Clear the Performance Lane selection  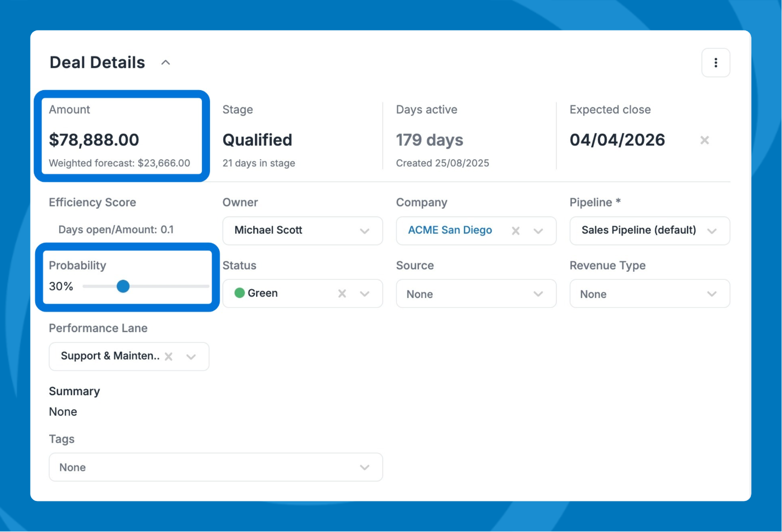click(x=169, y=357)
